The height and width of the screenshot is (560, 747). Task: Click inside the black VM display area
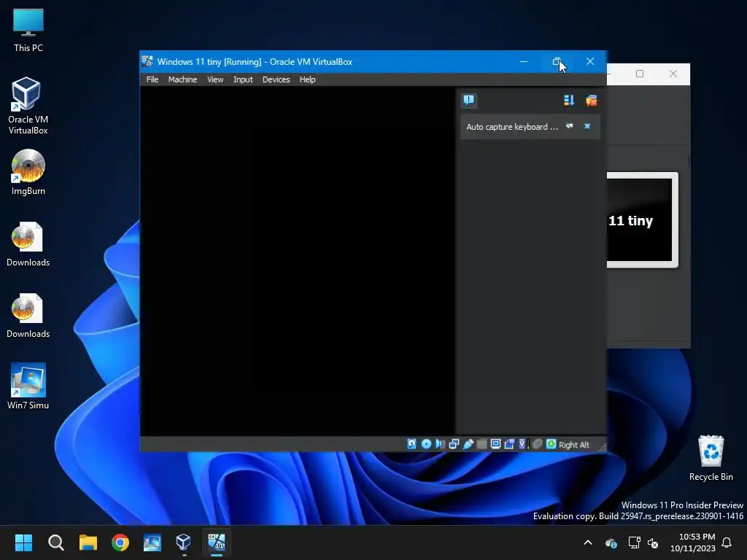298,261
